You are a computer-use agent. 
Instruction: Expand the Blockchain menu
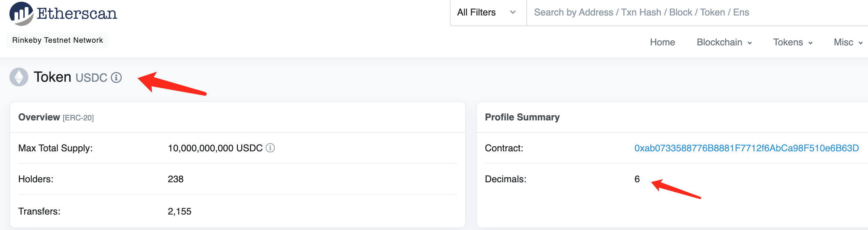click(x=724, y=42)
